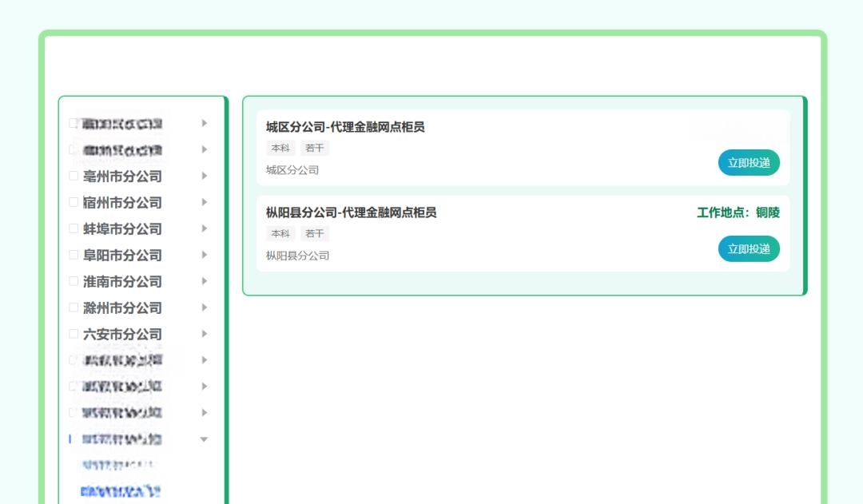Image resolution: width=863 pixels, height=504 pixels.
Task: Click gray 城区分公司 company label
Action: 292,170
